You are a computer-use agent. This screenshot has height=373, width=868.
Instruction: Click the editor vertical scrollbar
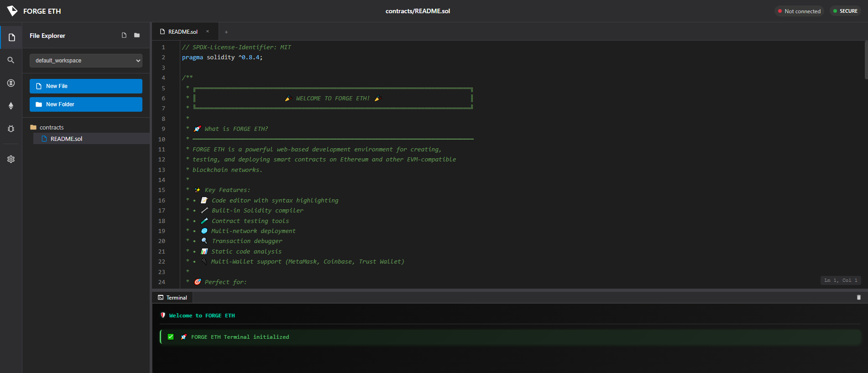click(866, 60)
